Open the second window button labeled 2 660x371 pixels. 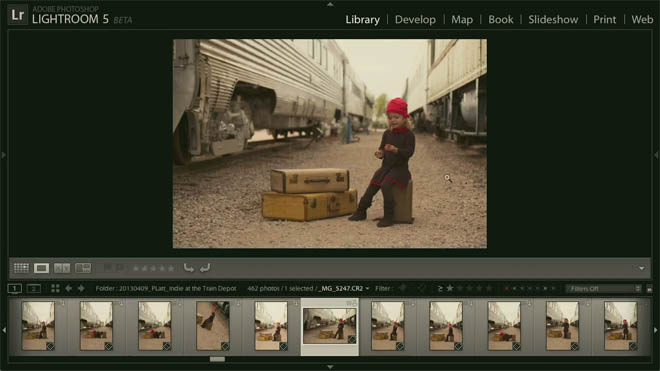click(34, 288)
